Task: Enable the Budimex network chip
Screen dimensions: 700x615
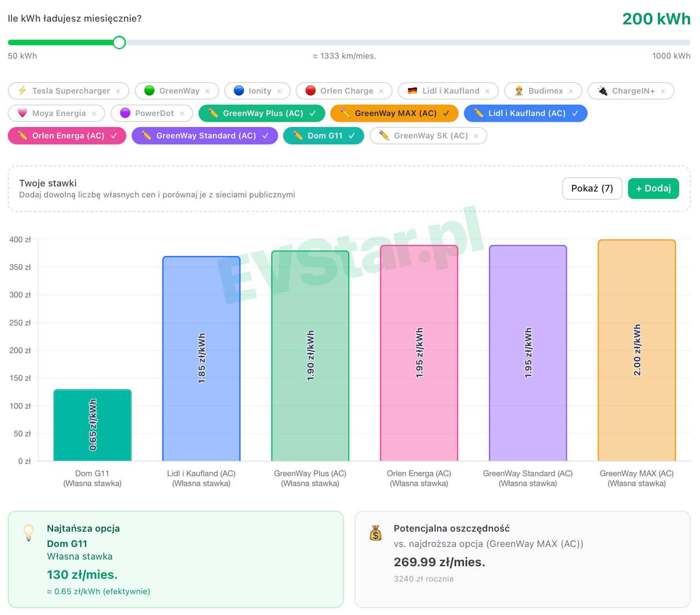Action: click(543, 91)
